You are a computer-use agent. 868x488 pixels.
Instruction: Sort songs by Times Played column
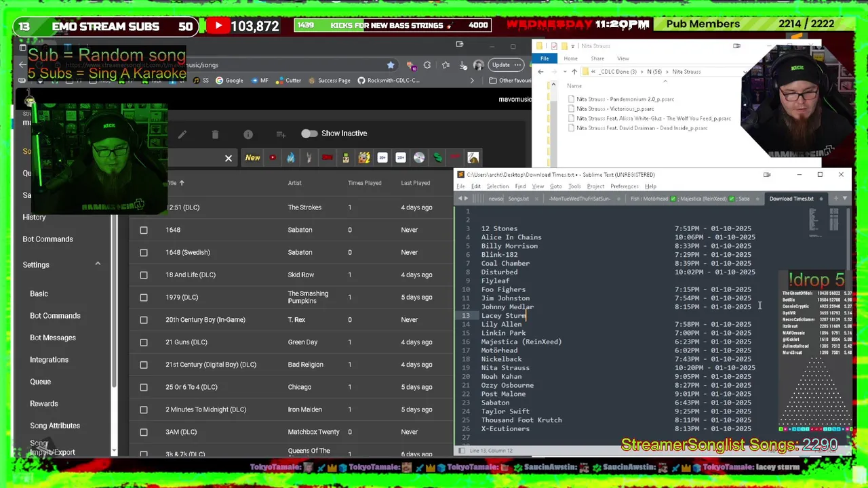coord(365,183)
